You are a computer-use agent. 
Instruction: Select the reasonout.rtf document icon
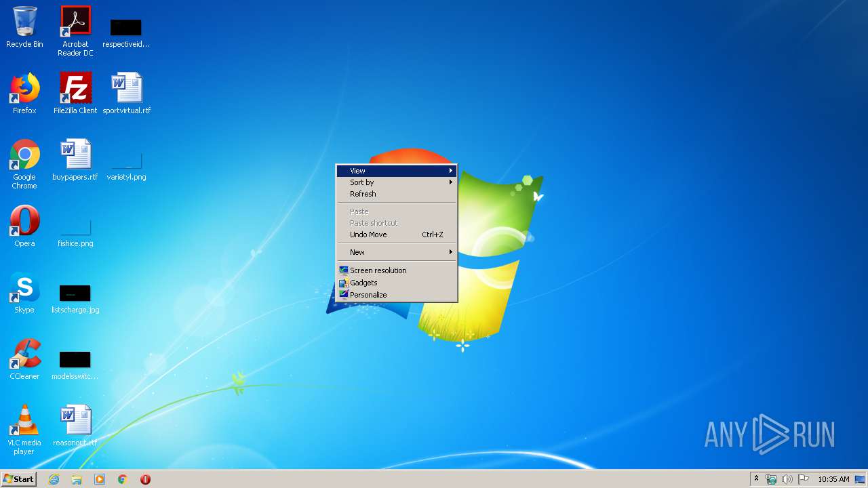click(75, 426)
